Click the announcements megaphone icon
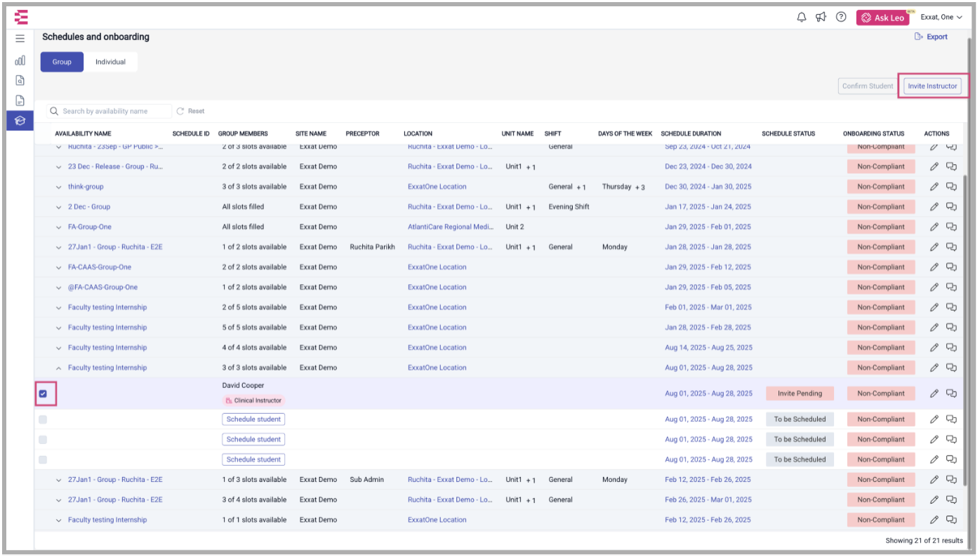 click(821, 18)
